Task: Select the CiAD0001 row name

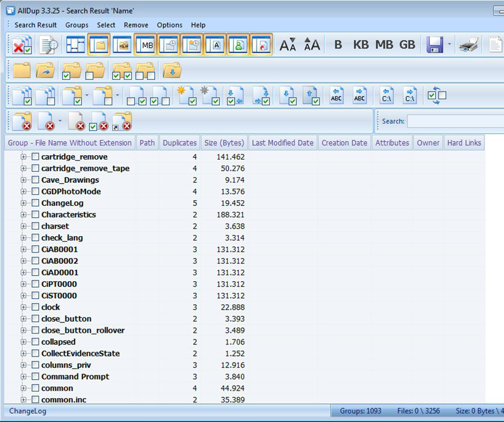Action: [x=60, y=272]
